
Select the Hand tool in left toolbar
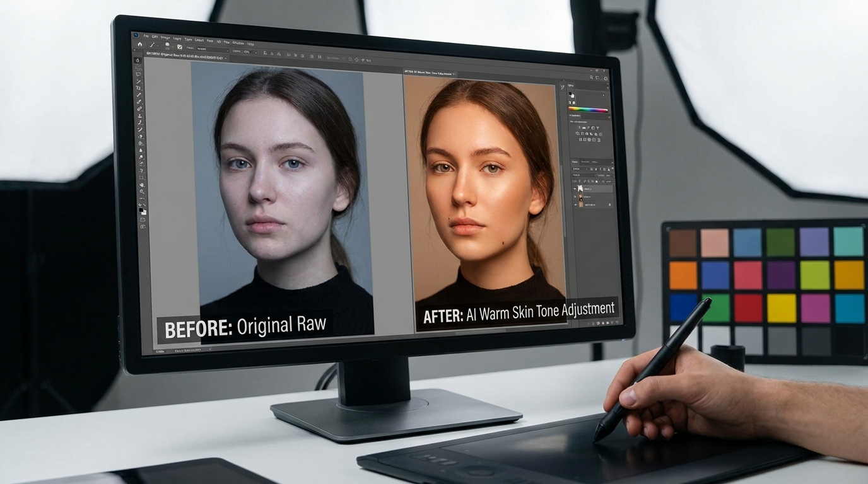click(142, 184)
